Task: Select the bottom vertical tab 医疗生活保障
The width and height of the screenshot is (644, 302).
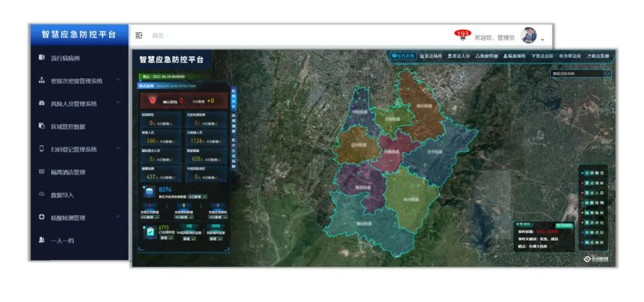Action: click(x=234, y=152)
